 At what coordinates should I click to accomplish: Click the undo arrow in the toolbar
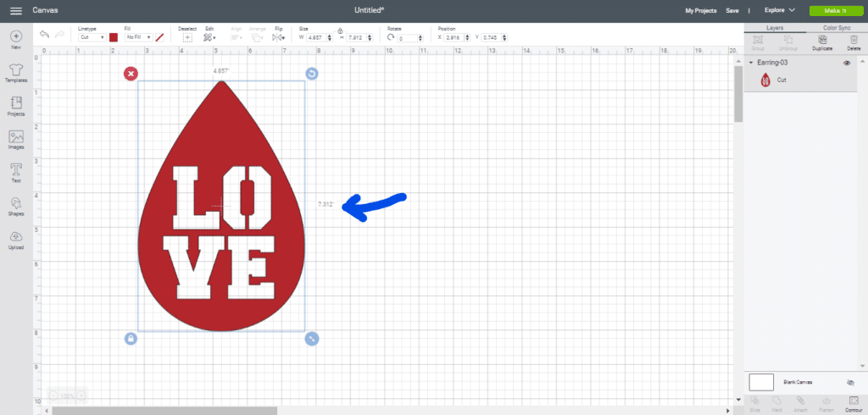44,34
